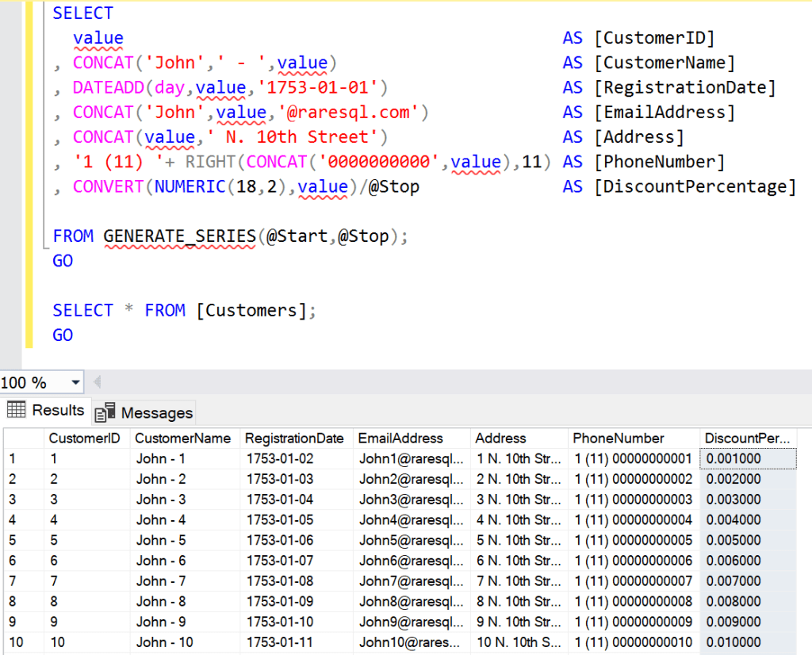This screenshot has height=655, width=812.
Task: Click the GENERATE_SERIES function name
Action: click(x=178, y=236)
